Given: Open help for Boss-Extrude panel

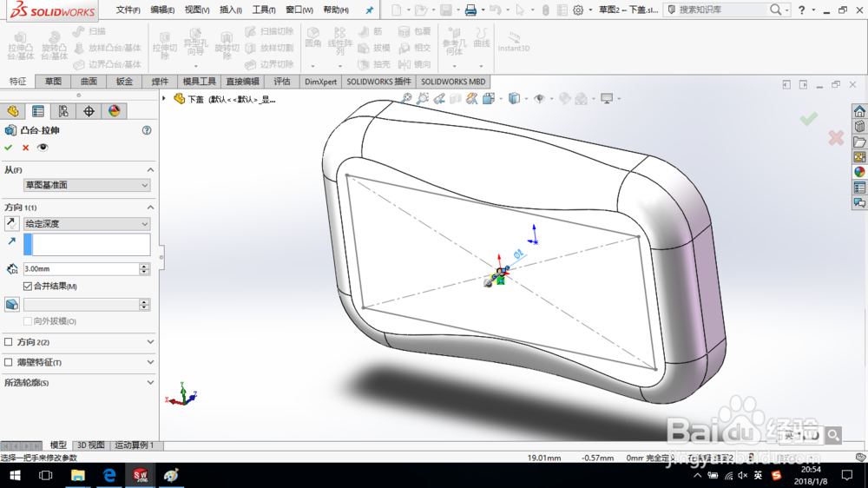Looking at the screenshot, I should pyautogui.click(x=147, y=130).
